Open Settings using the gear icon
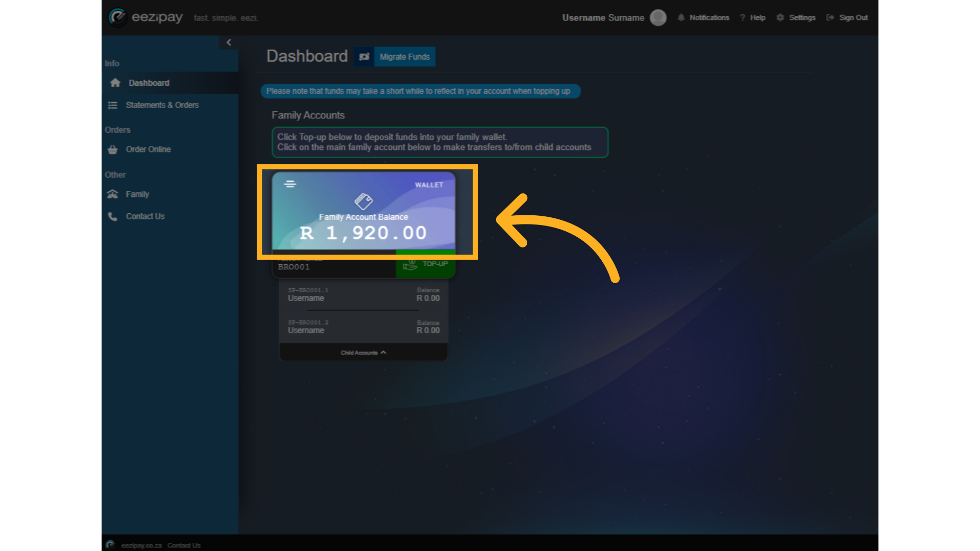980x551 pixels. pyautogui.click(x=779, y=17)
